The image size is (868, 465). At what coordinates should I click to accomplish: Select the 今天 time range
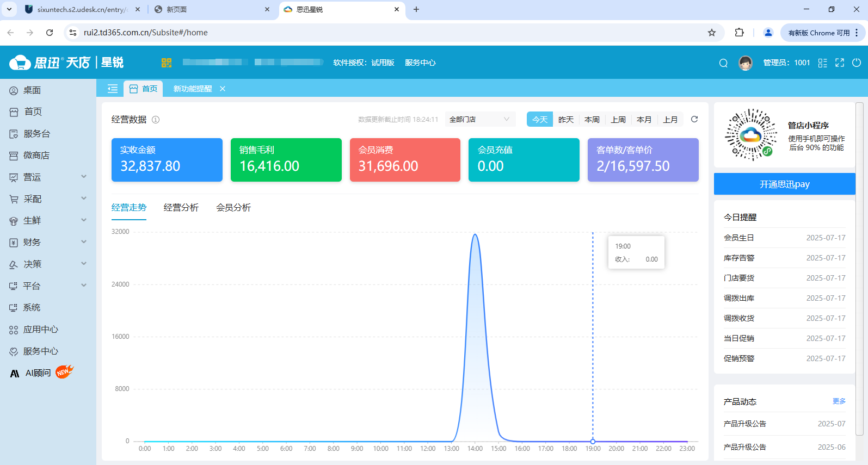click(x=540, y=119)
